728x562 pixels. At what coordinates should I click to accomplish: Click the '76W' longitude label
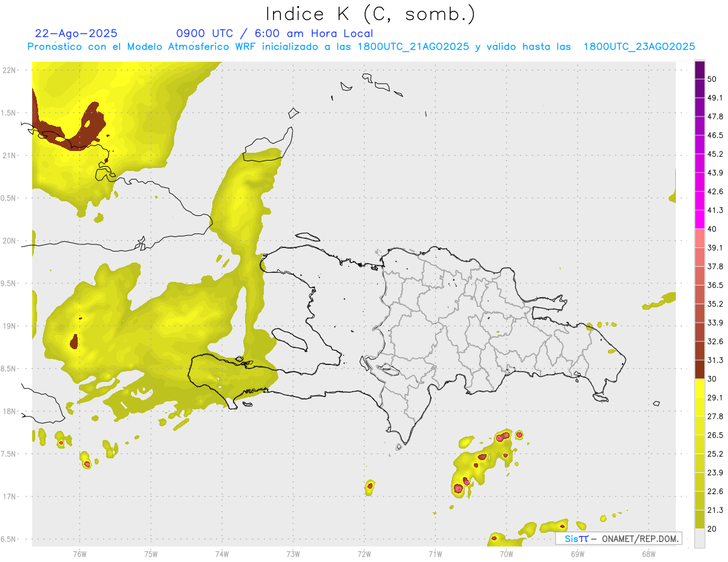(79, 554)
